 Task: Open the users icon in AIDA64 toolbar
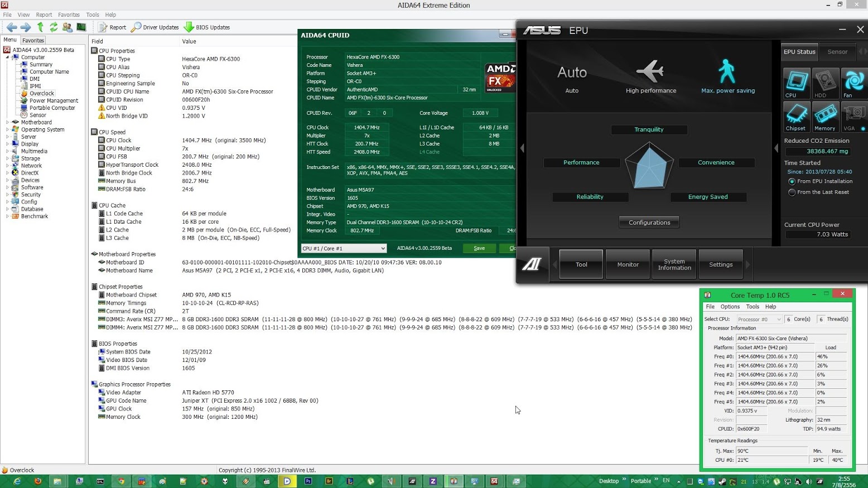[x=67, y=27]
